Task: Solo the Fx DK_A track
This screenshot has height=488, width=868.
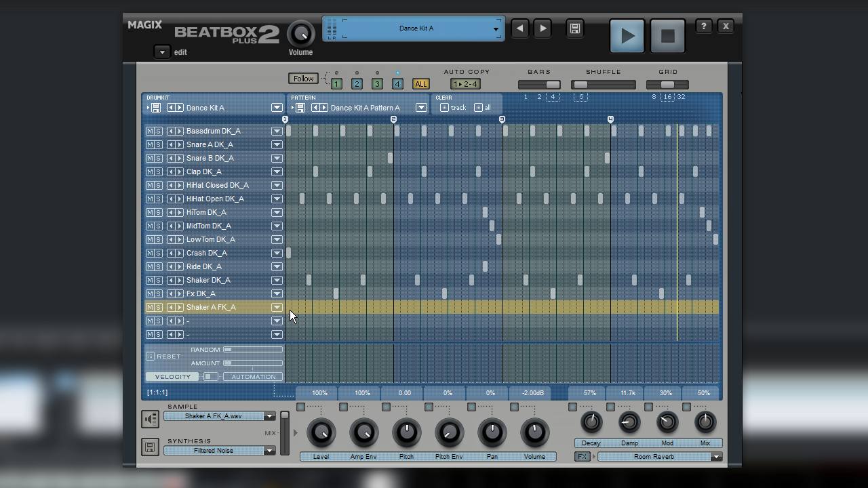Action: pos(158,293)
